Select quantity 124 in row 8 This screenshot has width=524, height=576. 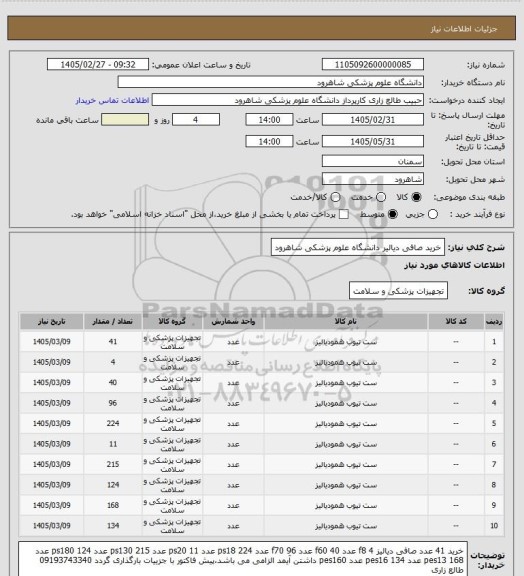tap(113, 485)
